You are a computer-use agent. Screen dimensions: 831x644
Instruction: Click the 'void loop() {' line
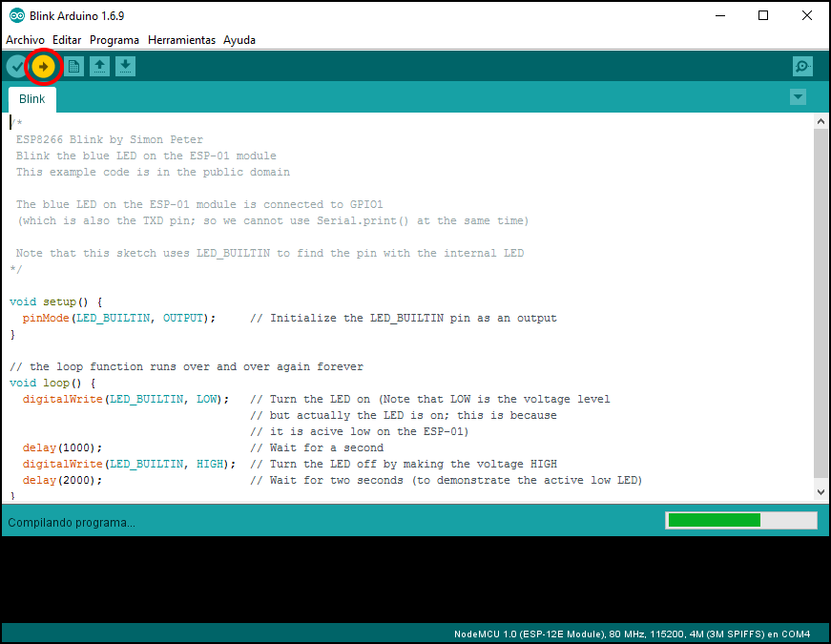(52, 383)
